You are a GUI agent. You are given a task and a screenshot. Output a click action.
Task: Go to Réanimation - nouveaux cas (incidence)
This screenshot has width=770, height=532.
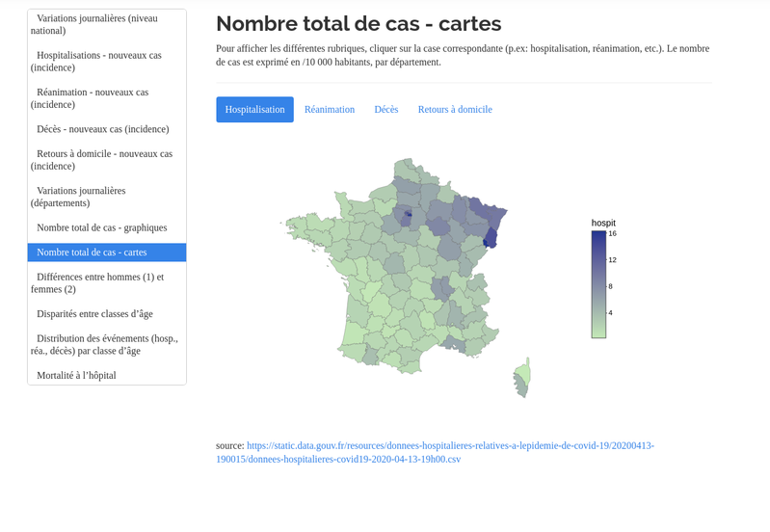pos(106,98)
